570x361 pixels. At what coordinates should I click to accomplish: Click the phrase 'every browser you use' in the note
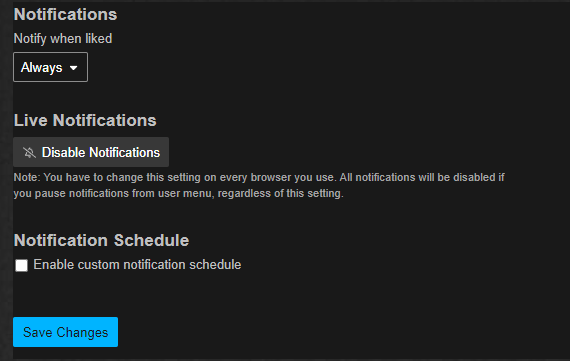(x=277, y=177)
